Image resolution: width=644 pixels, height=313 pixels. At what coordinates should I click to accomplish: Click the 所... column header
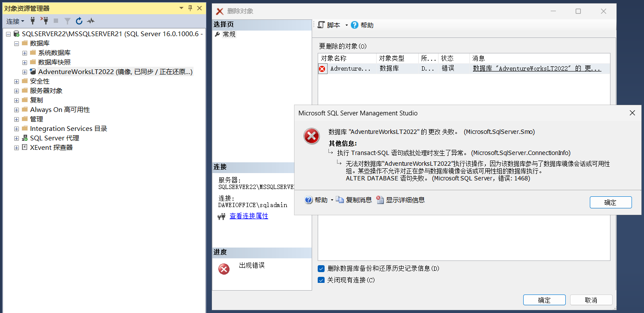pyautogui.click(x=428, y=58)
